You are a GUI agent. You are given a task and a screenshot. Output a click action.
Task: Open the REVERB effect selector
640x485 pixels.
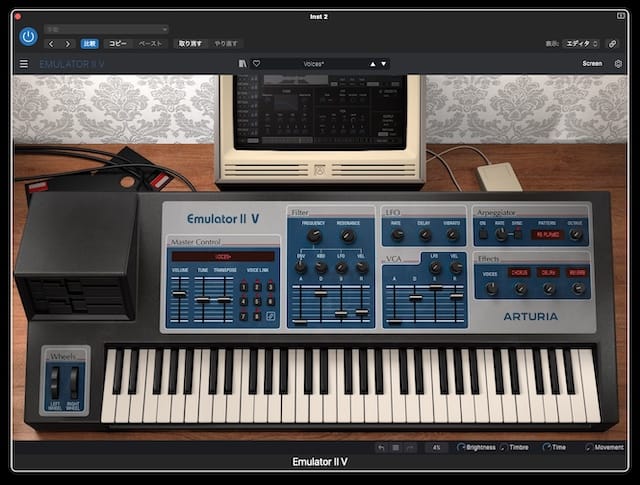pos(577,273)
